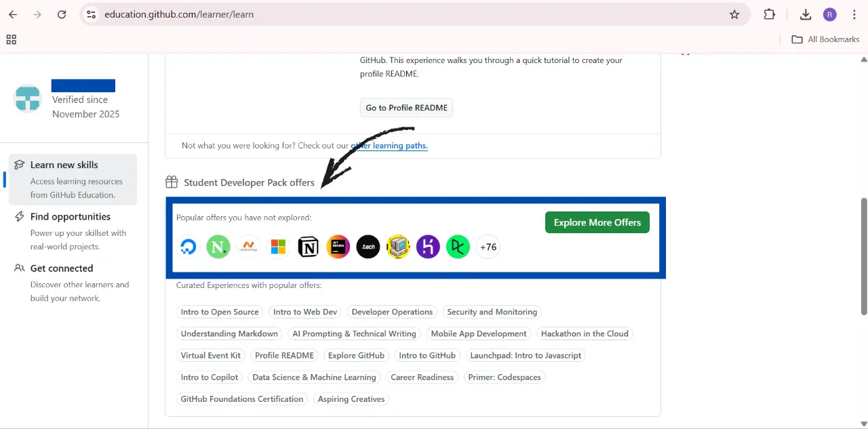This screenshot has height=429, width=868.
Task: Click the purple Heroku offer icon
Action: click(x=428, y=247)
